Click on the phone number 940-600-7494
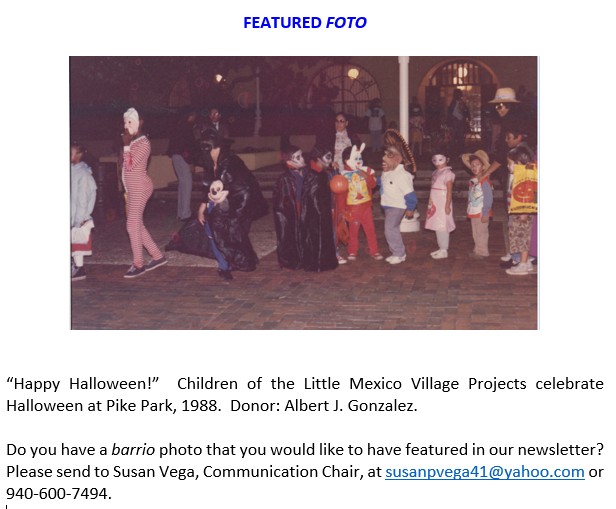The width and height of the screenshot is (616, 509). (x=57, y=493)
